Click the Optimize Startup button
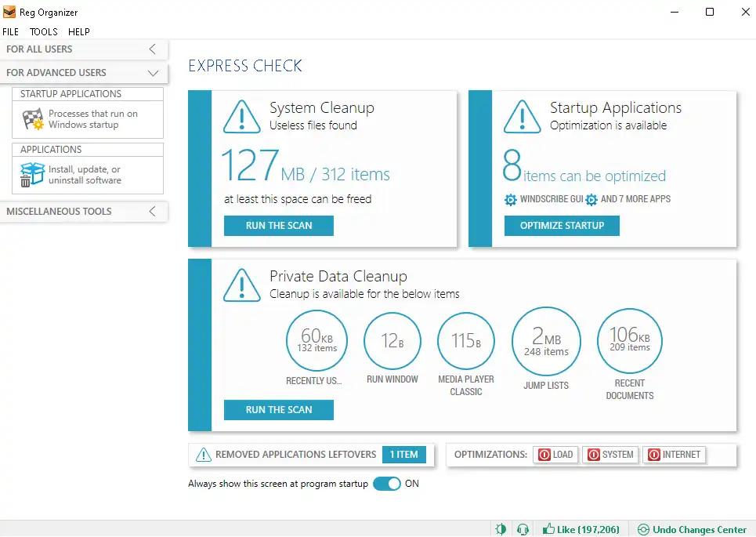This screenshot has width=756, height=537. click(x=562, y=226)
